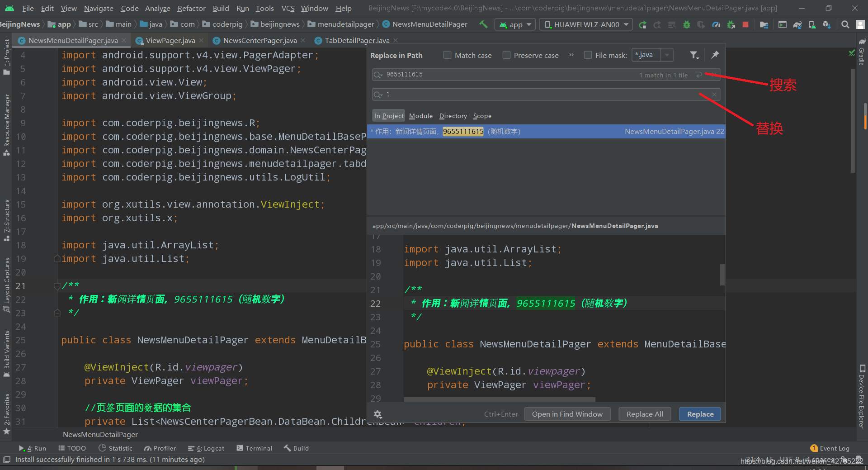Click the gear settings icon in dialog
868x470 pixels.
point(378,414)
